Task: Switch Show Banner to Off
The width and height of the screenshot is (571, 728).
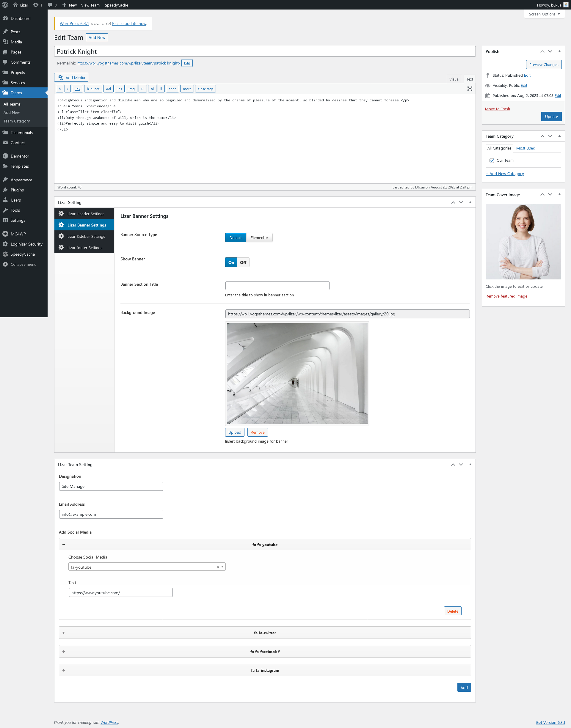Action: pos(243,262)
